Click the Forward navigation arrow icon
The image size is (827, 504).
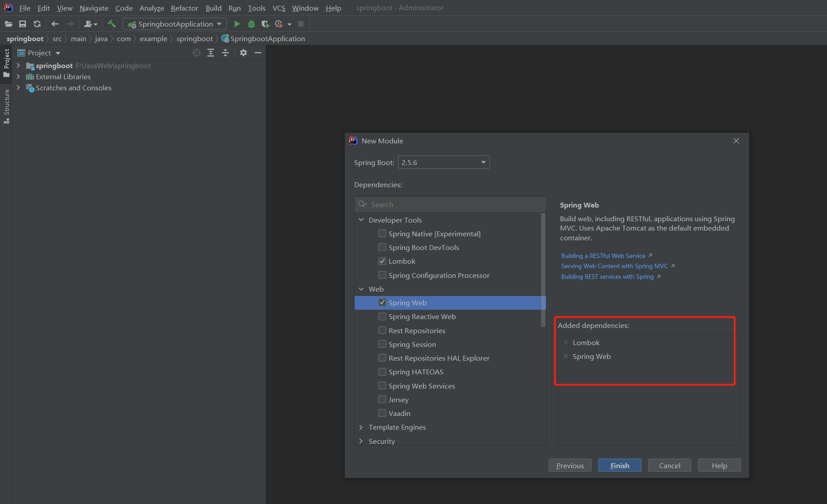pyautogui.click(x=70, y=24)
